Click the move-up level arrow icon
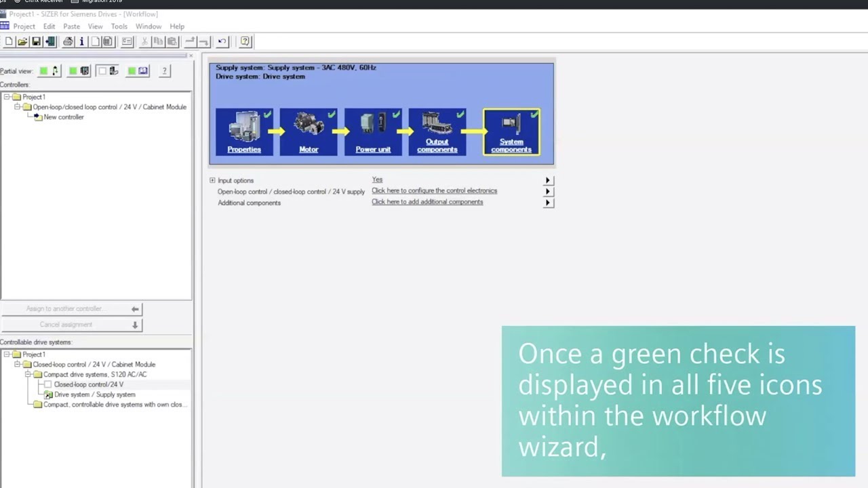The height and width of the screenshot is (488, 868). pyautogui.click(x=190, y=41)
